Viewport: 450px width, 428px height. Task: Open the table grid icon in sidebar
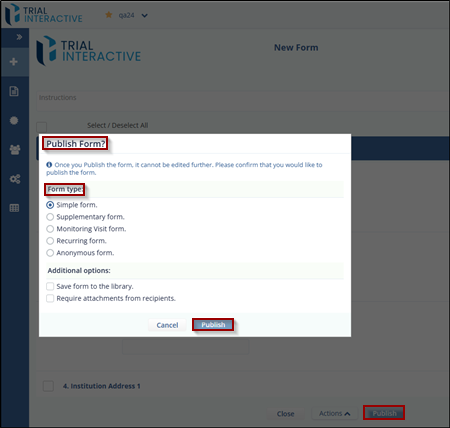[x=14, y=208]
